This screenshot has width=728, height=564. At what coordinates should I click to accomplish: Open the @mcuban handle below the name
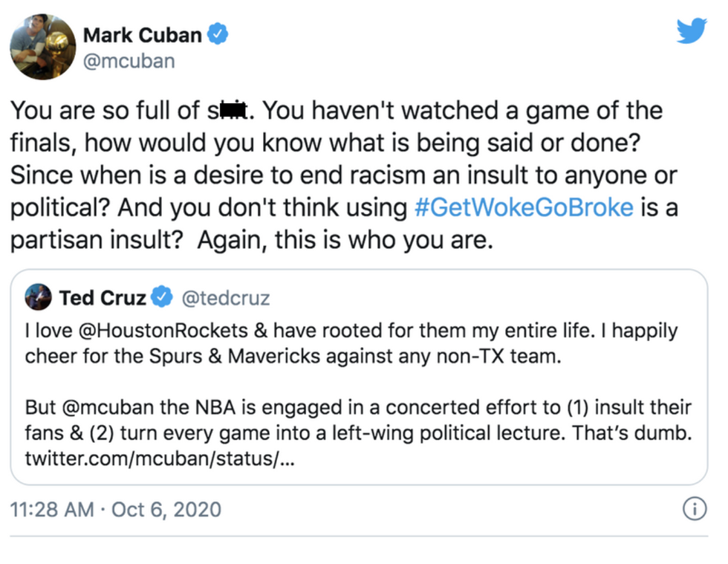(129, 60)
